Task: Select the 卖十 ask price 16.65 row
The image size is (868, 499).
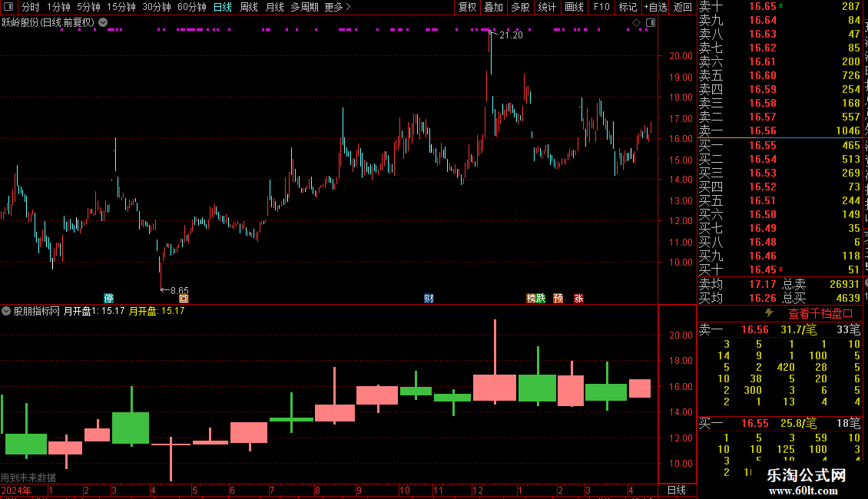Action: point(780,6)
